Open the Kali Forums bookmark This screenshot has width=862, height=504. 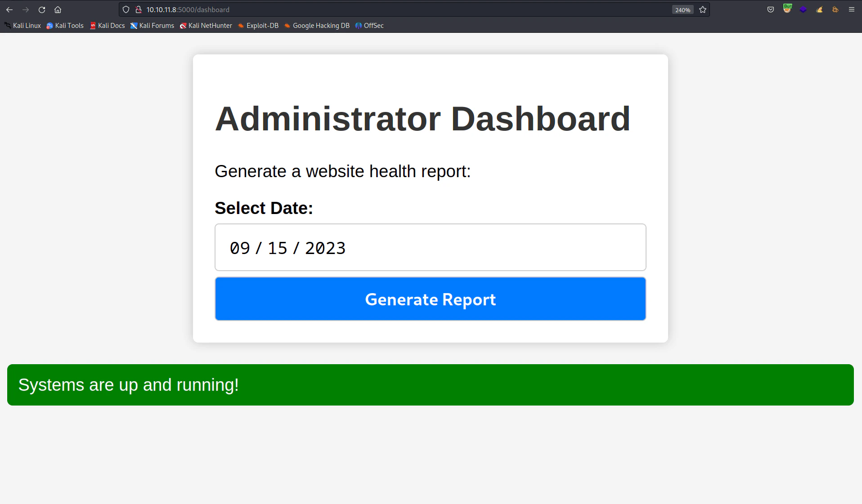[x=153, y=26]
